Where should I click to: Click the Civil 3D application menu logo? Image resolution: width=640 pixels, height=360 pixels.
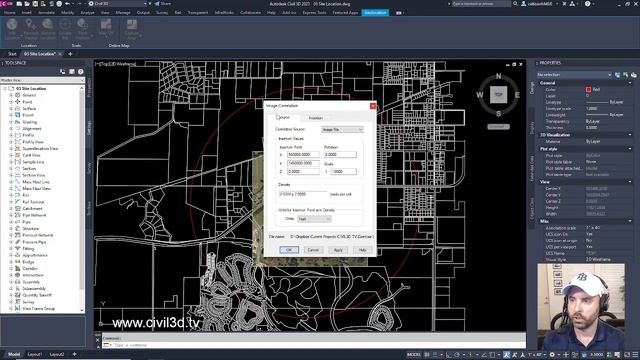coord(6,4)
